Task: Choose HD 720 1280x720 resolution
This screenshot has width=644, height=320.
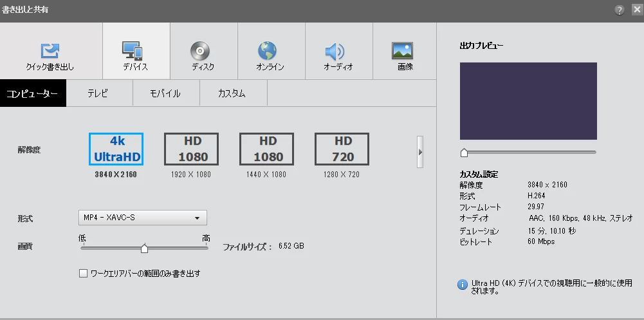Action: [x=342, y=149]
